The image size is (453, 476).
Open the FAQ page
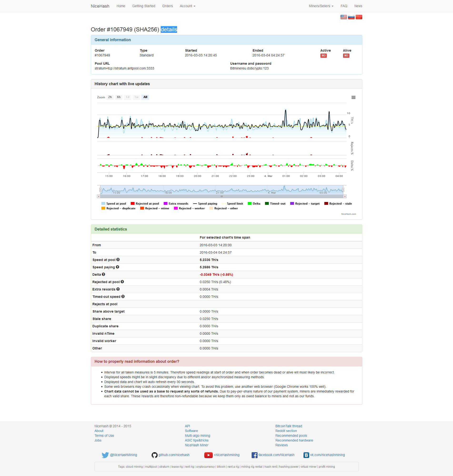click(343, 6)
